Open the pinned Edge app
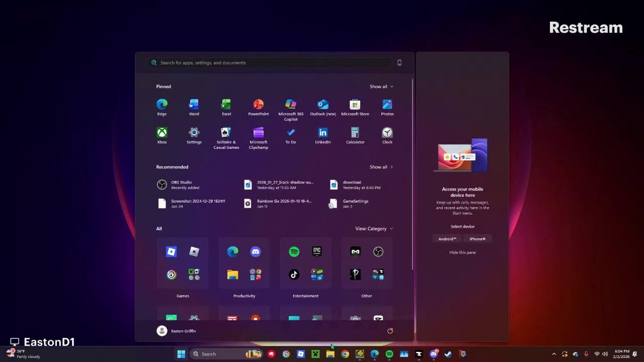The width and height of the screenshot is (644, 362). tap(162, 107)
